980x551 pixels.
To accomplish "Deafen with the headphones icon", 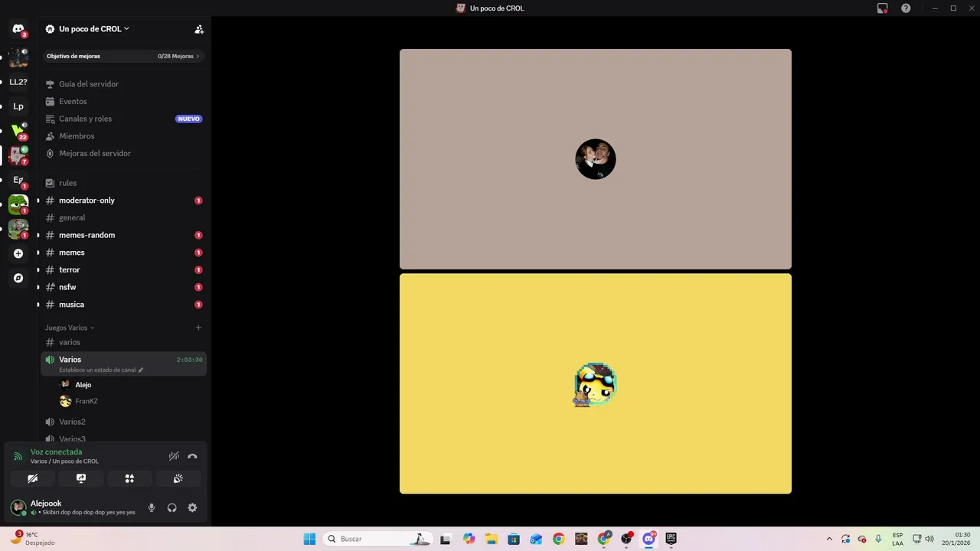I will 172,507.
